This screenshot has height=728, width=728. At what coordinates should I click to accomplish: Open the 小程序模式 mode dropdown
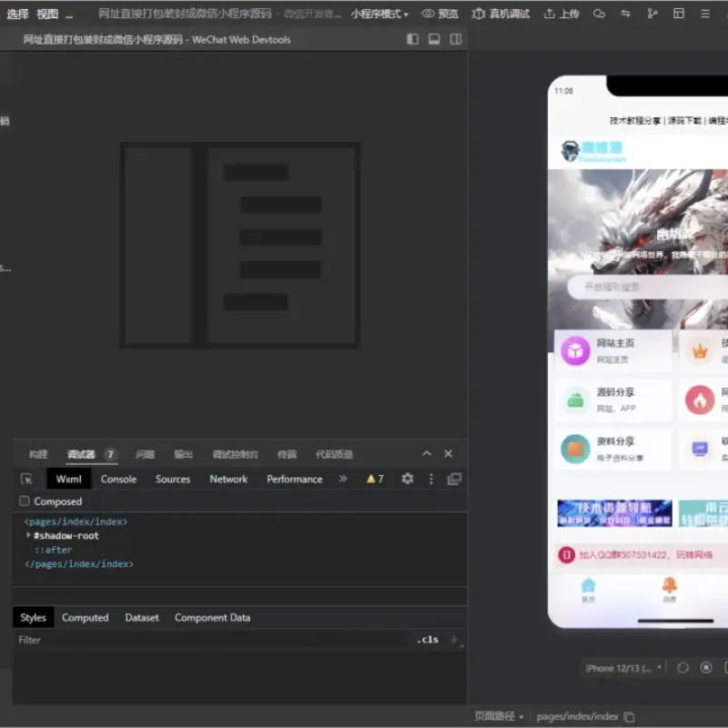pyautogui.click(x=379, y=14)
